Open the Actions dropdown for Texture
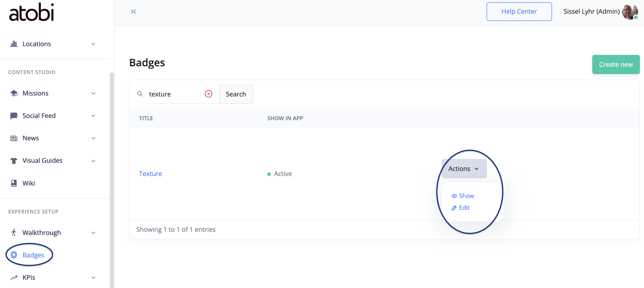The image size is (644, 288). click(x=464, y=169)
